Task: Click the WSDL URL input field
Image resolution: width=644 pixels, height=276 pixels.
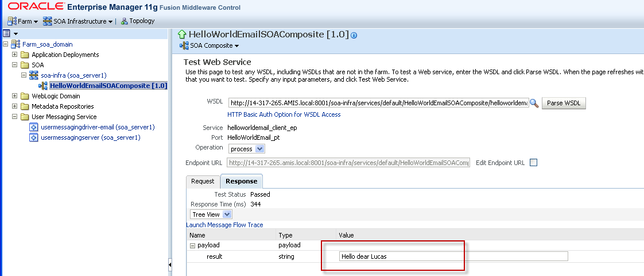Action: coord(378,103)
